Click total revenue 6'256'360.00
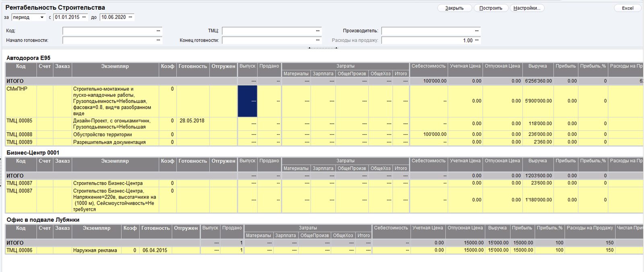644x272 pixels. tap(538, 81)
